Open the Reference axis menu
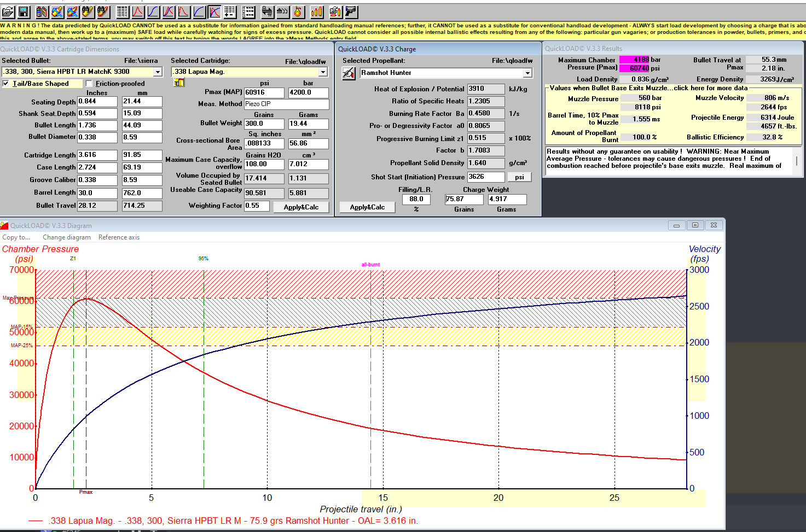 [119, 237]
